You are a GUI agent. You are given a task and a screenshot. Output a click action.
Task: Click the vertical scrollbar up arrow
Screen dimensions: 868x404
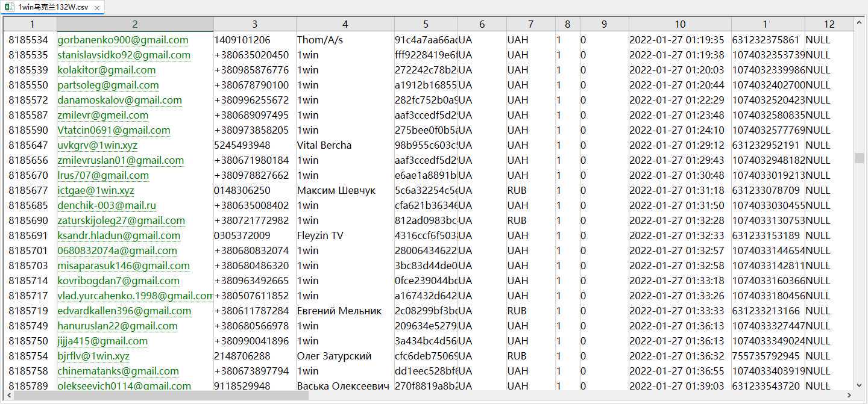(x=859, y=23)
